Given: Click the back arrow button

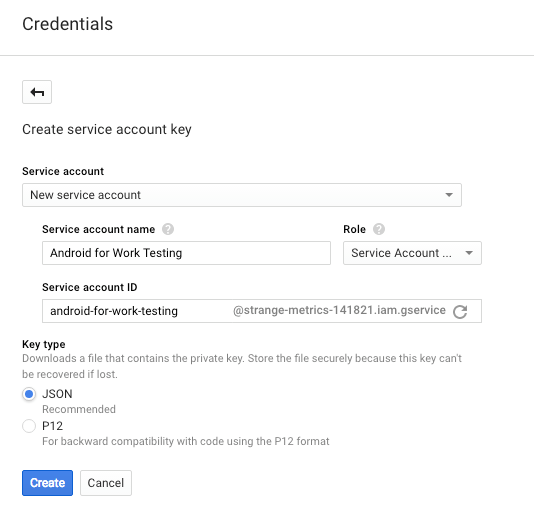Looking at the screenshot, I should 37,92.
